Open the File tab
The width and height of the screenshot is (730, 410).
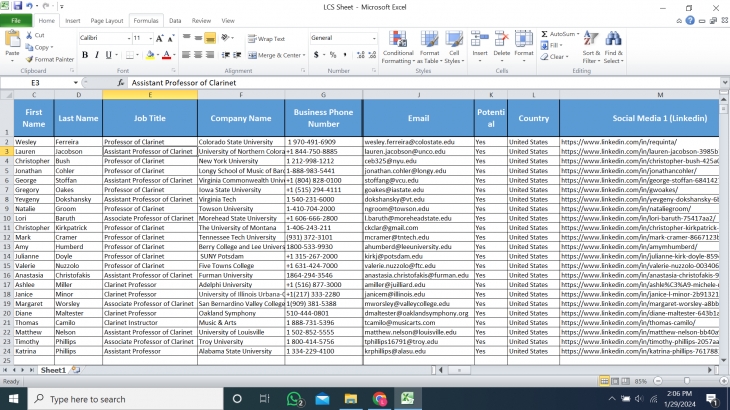[x=16, y=20]
